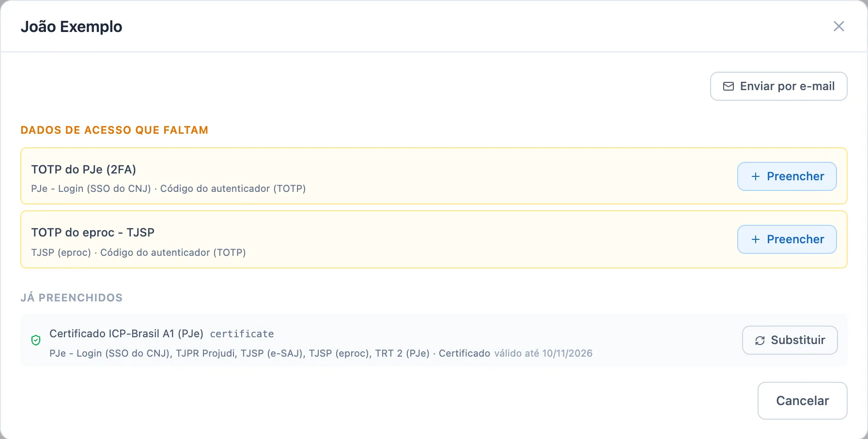Click the 'JÁ PREENCHIDOS' heading
Screen dimensions: 868x439
72,298
